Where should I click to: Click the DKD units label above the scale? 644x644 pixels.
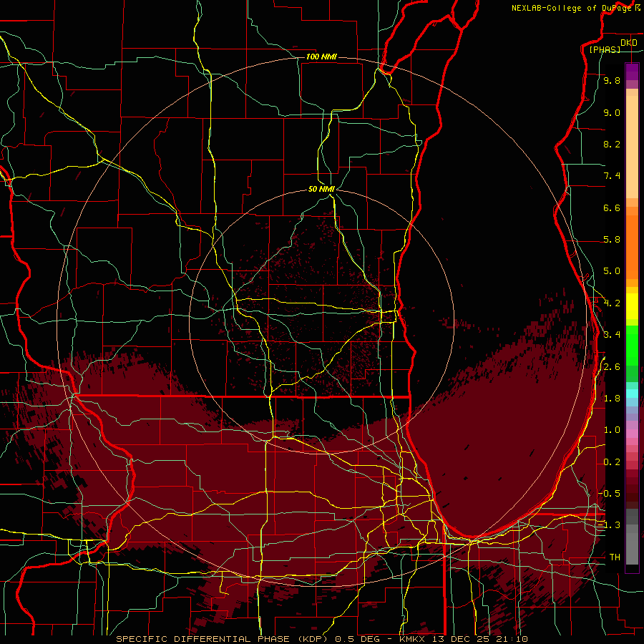pyautogui.click(x=628, y=42)
